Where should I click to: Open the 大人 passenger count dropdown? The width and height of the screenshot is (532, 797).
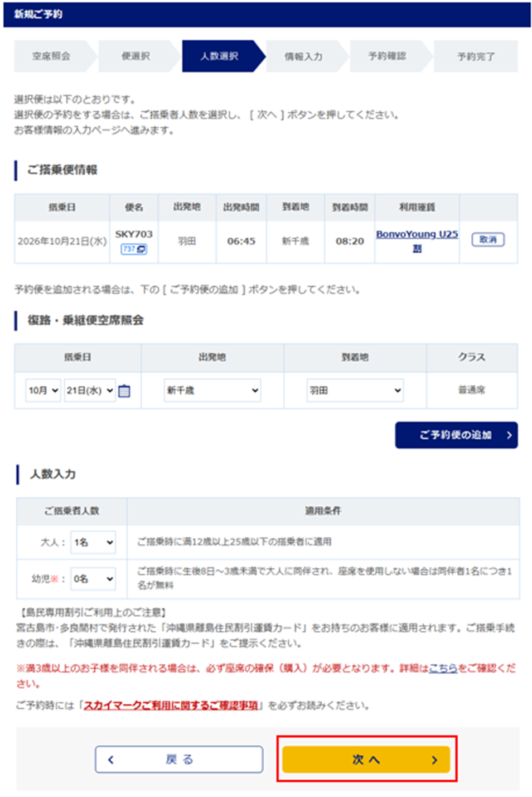coord(93,542)
